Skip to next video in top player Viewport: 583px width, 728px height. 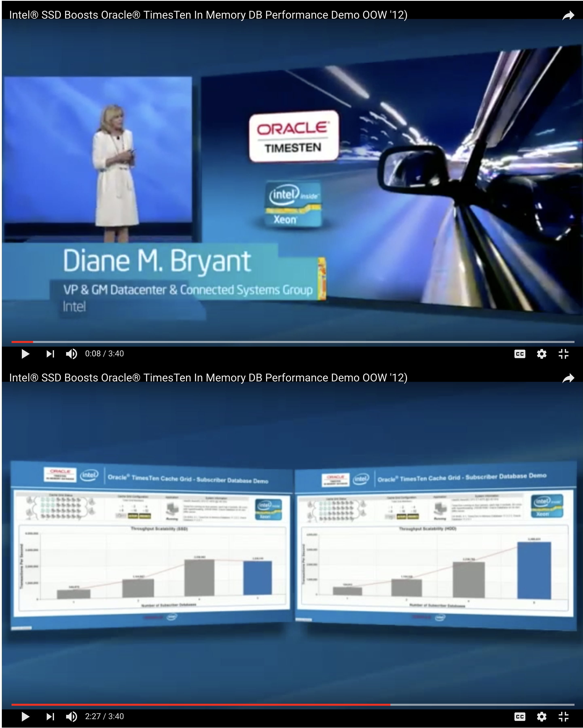[x=50, y=354]
